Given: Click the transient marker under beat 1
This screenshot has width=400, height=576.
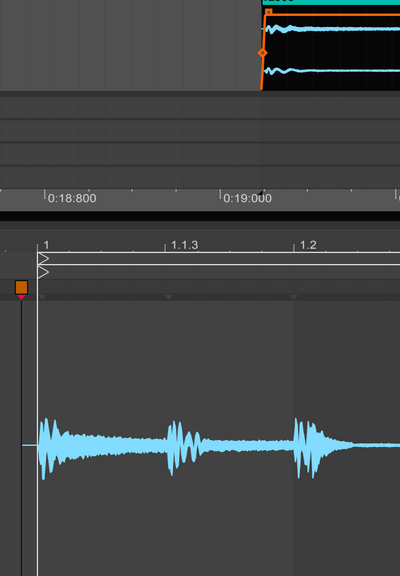Looking at the screenshot, I should tap(43, 297).
